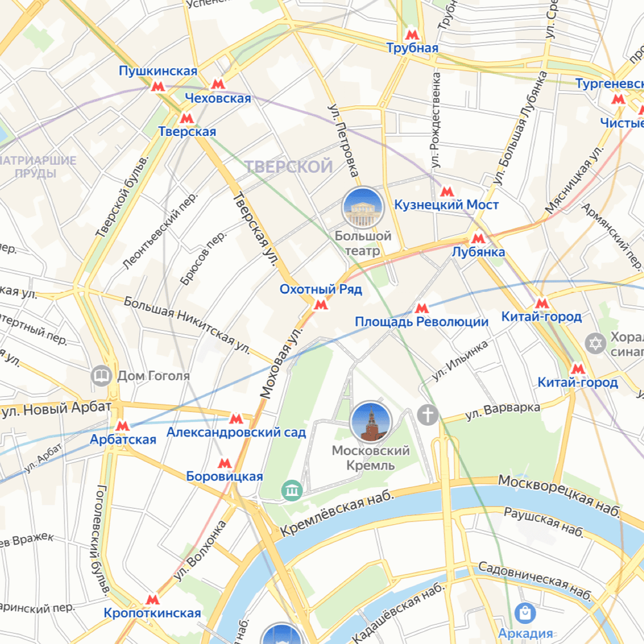644x644 pixels.
Task: Click the Тверской district label
Action: pyautogui.click(x=289, y=166)
